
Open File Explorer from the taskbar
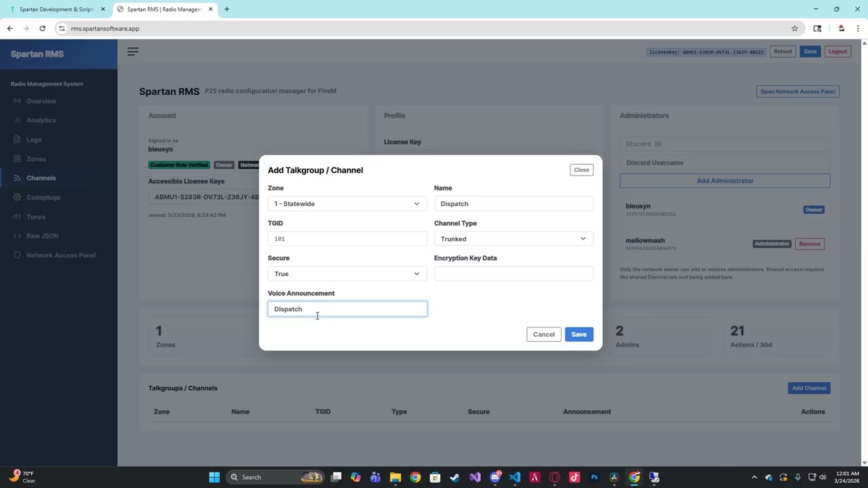[x=395, y=477]
